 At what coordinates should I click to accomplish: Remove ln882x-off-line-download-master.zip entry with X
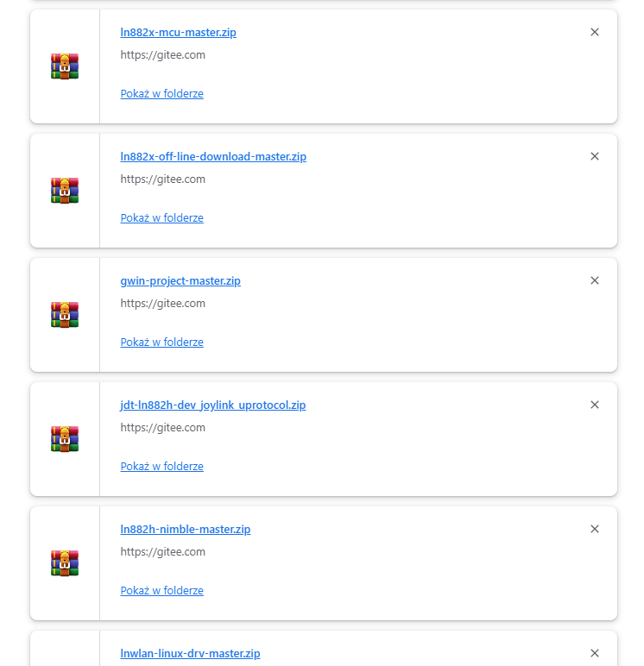click(x=595, y=156)
